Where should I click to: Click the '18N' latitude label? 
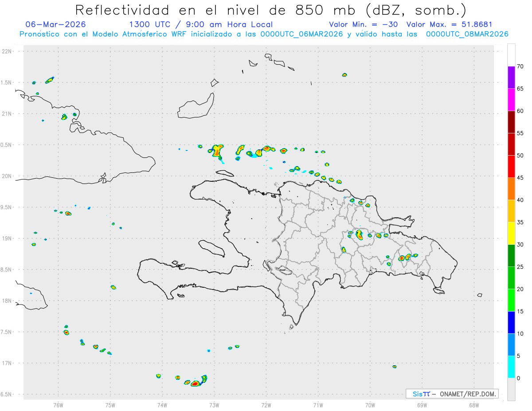pyautogui.click(x=7, y=301)
